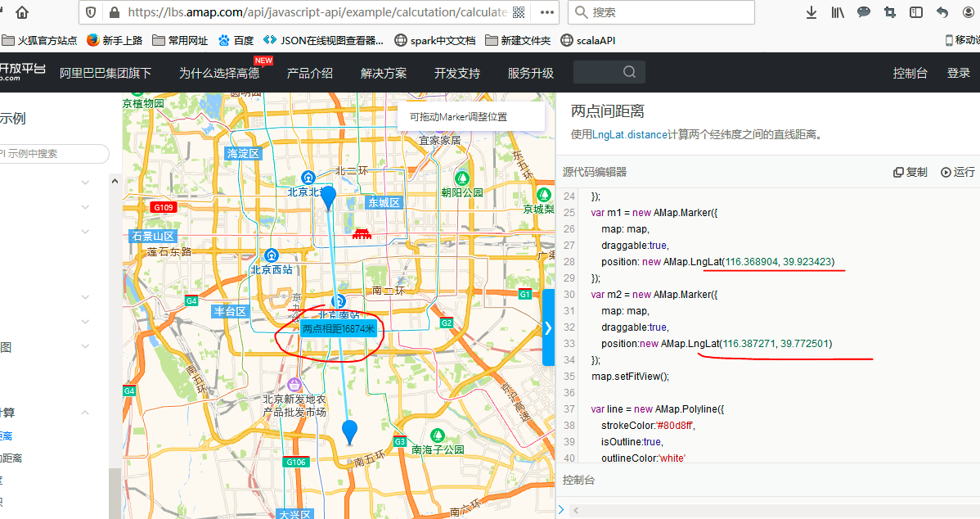Click the undo-style arrow icon in toolbar
The width and height of the screenshot is (980, 519).
tap(942, 12)
